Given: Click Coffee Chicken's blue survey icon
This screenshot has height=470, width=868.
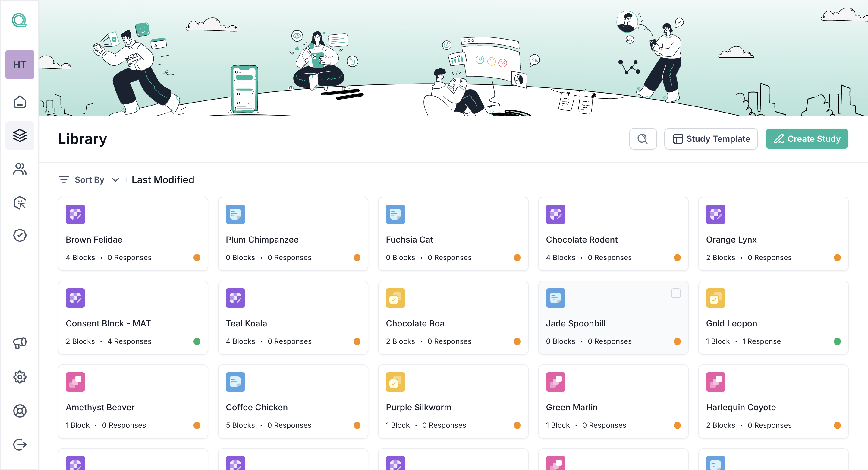Looking at the screenshot, I should (235, 382).
